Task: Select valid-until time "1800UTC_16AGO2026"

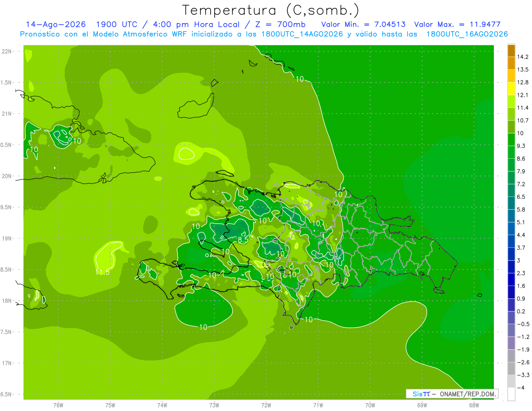Action: 467,34
